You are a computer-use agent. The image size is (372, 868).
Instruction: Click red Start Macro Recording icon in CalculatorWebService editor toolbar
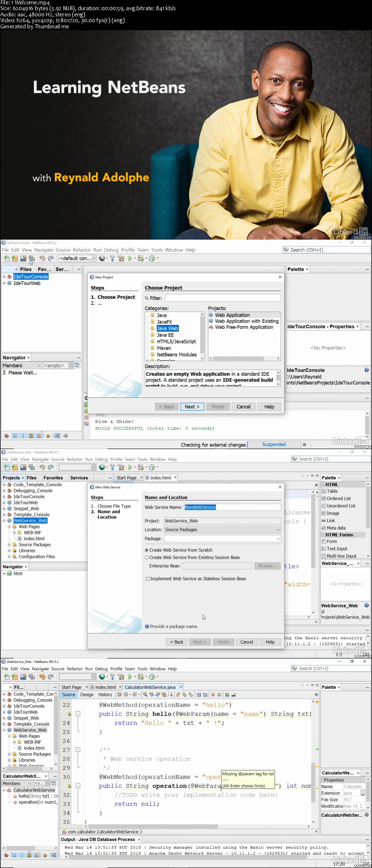point(213,694)
